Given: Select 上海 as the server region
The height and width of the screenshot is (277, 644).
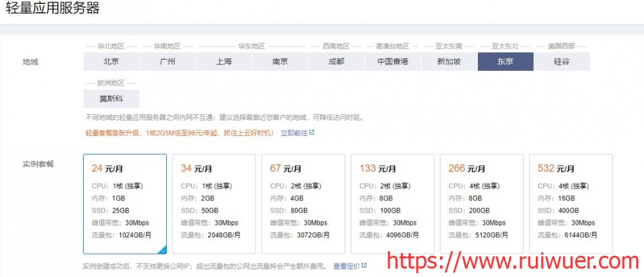Looking at the screenshot, I should [223, 62].
